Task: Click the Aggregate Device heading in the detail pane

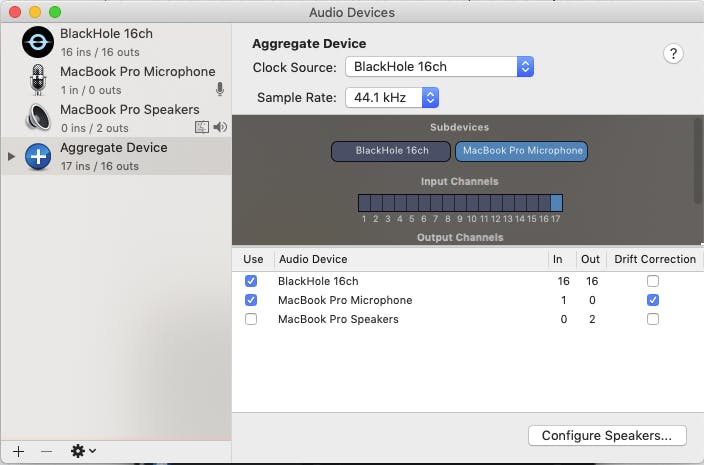Action: pyautogui.click(x=309, y=44)
